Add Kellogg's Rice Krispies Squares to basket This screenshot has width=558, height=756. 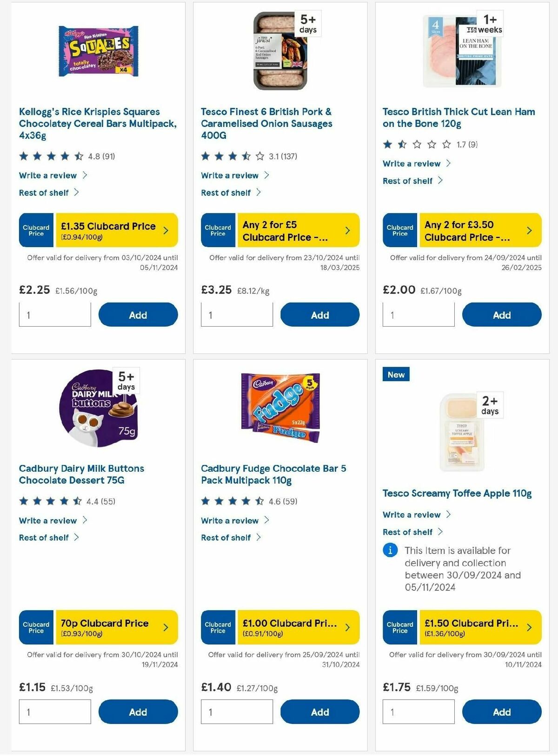(137, 315)
